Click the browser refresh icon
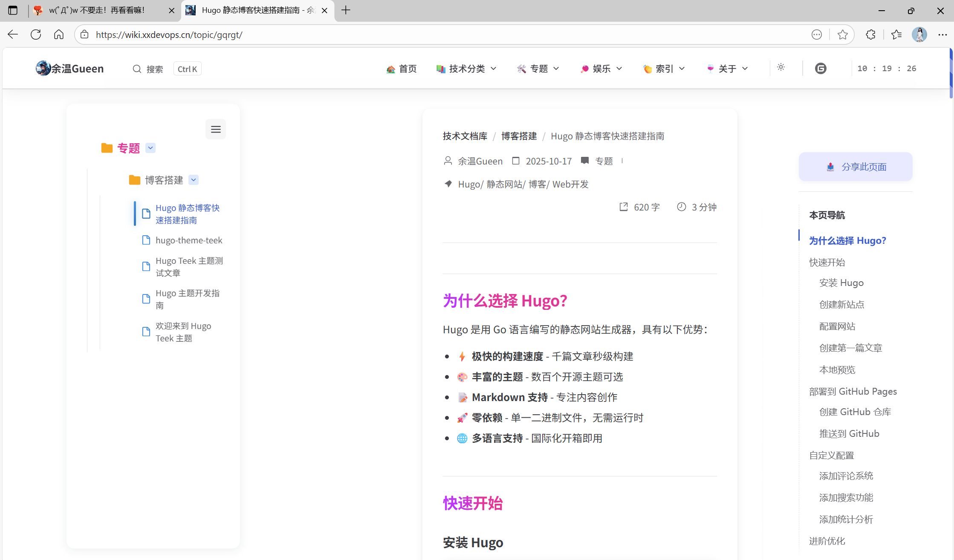The height and width of the screenshot is (560, 954). click(x=36, y=35)
